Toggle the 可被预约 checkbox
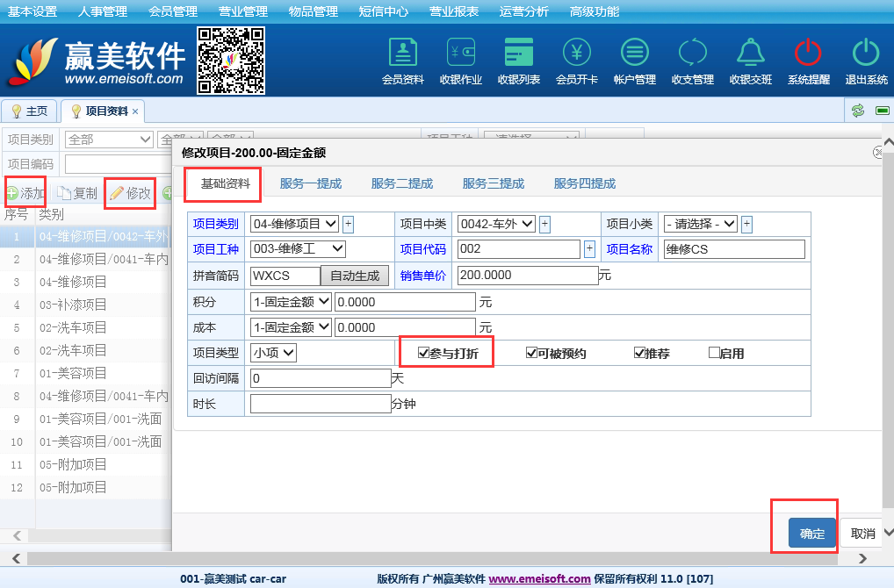 pyautogui.click(x=531, y=354)
